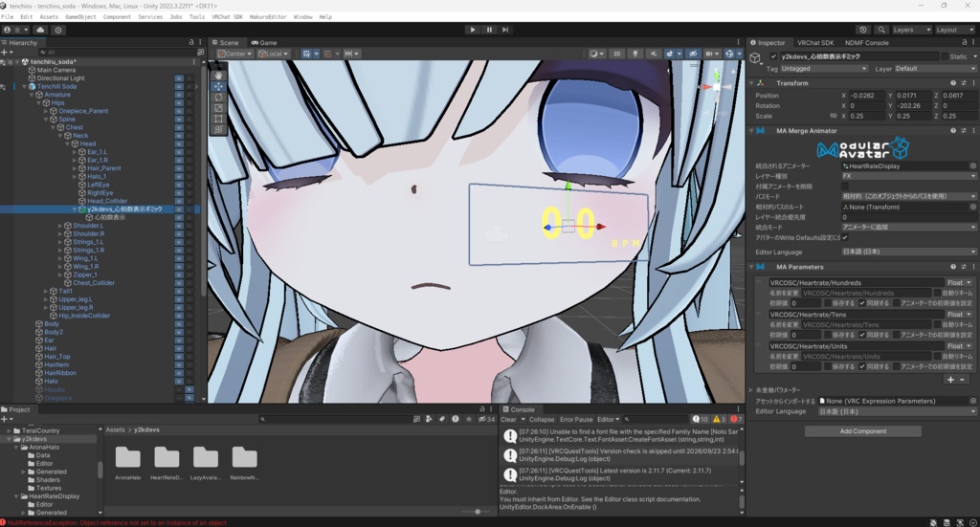980x527 pixels.
Task: Open the レイヤー種別 FX dropdown
Action: 909,176
